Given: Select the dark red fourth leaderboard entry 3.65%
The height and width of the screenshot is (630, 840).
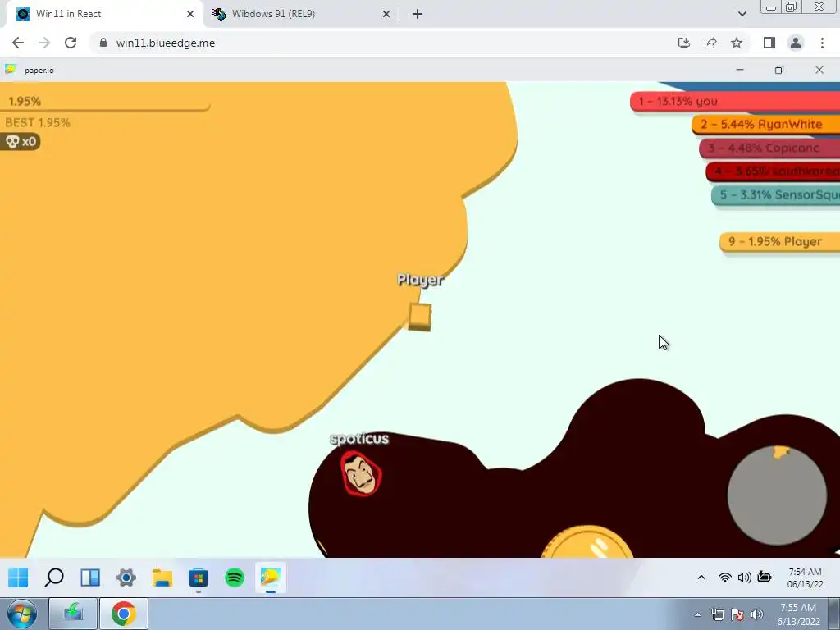Looking at the screenshot, I should click(773, 171).
